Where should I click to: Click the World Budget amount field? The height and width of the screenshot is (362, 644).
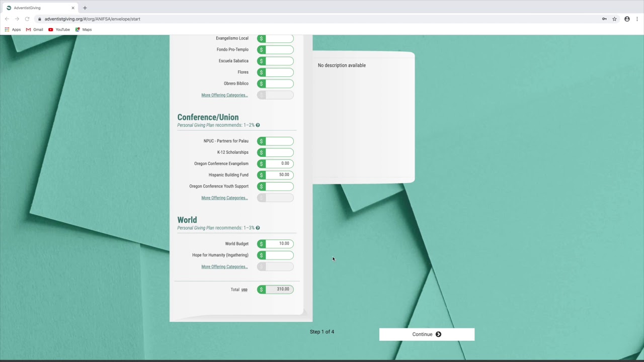275,244
